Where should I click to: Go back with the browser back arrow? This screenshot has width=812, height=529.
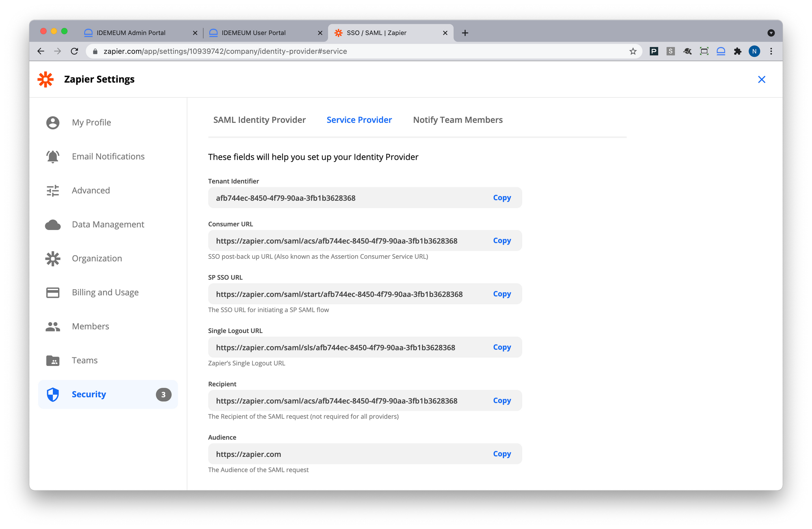tap(41, 51)
